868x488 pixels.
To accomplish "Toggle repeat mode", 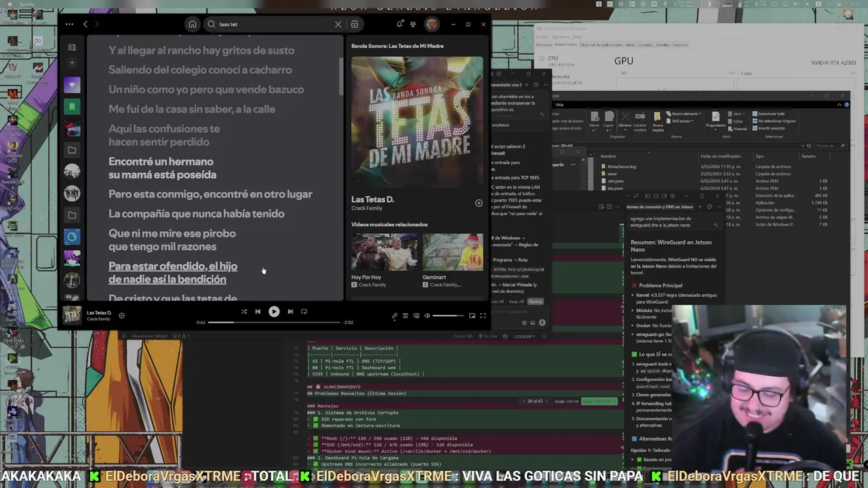I will 304,312.
